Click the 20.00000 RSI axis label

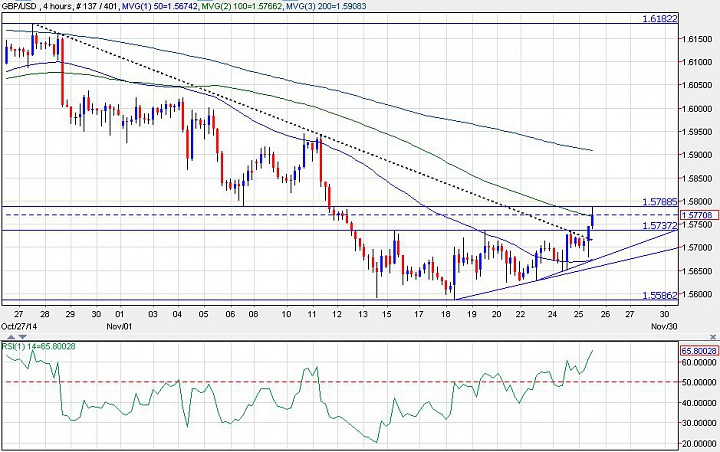698,444
